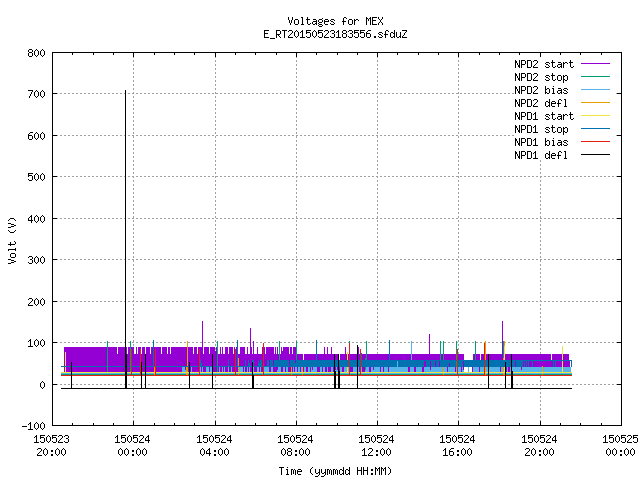Click the tall black spike near 700 V
Screen dimensions: 640x480
pyautogui.click(x=125, y=239)
